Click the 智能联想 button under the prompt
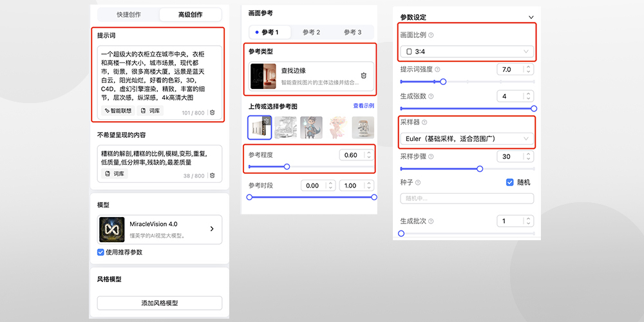Screen dimensions: 644x322 [118, 111]
